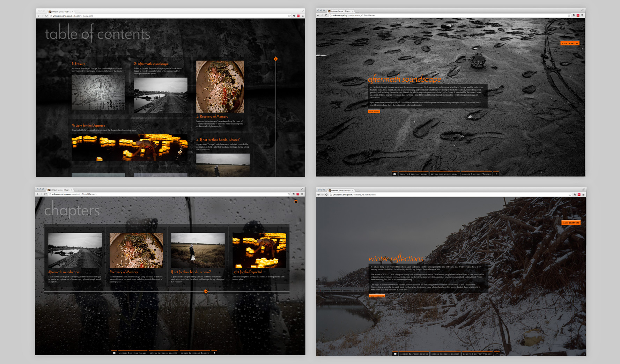
Task: Click the Facebook icon in the aftermath soundscape footer
Action: pyautogui.click(x=496, y=174)
